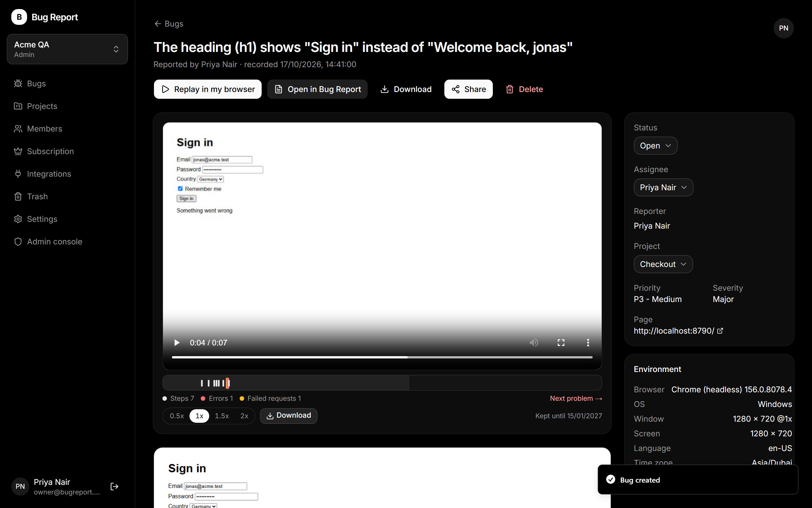Open the Status dropdown showing Open
The width and height of the screenshot is (812, 508).
coord(656,146)
